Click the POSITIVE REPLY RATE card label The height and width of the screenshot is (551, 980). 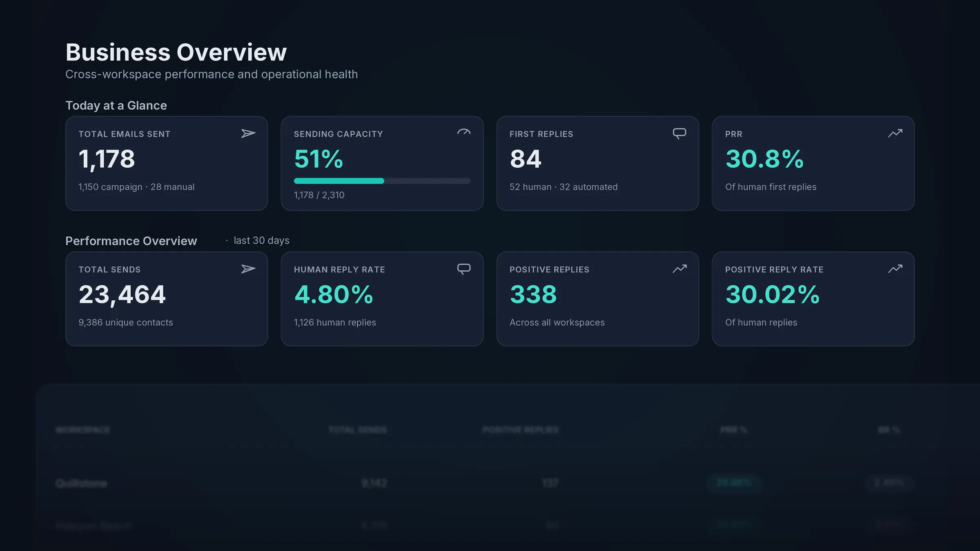point(774,269)
